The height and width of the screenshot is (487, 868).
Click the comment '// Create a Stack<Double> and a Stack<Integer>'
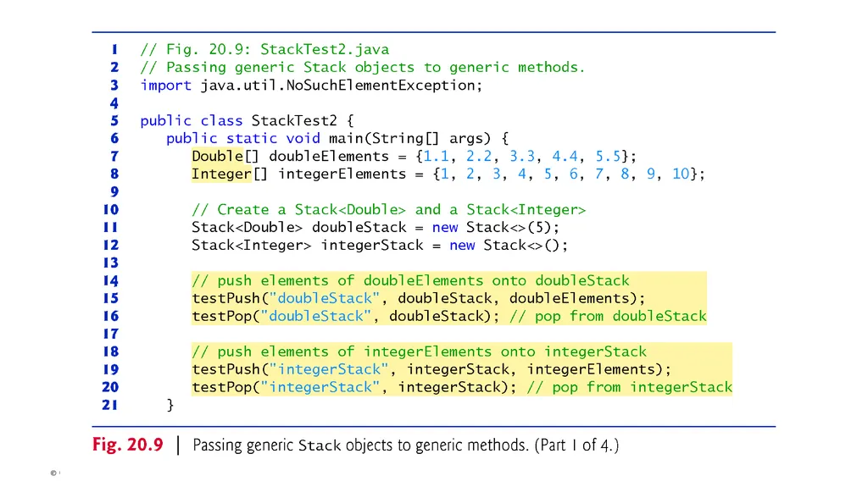point(388,210)
